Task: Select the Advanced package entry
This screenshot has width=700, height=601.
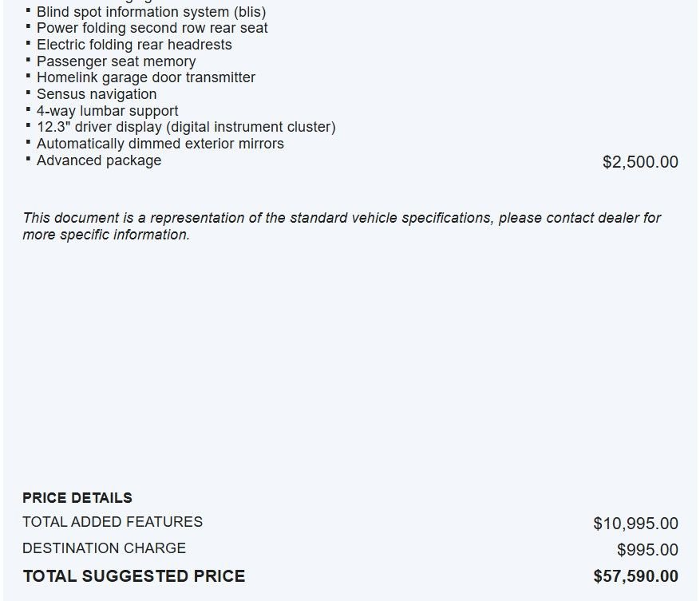Action: point(99,160)
